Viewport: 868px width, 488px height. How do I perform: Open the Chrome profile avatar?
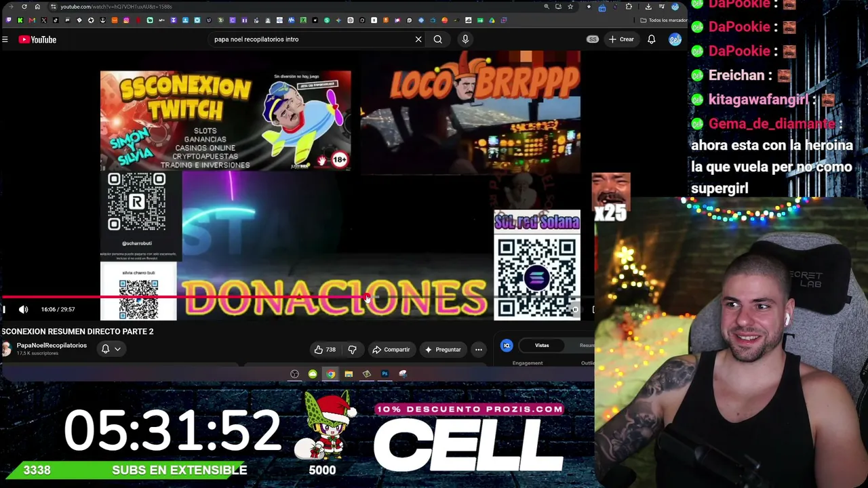(x=675, y=7)
